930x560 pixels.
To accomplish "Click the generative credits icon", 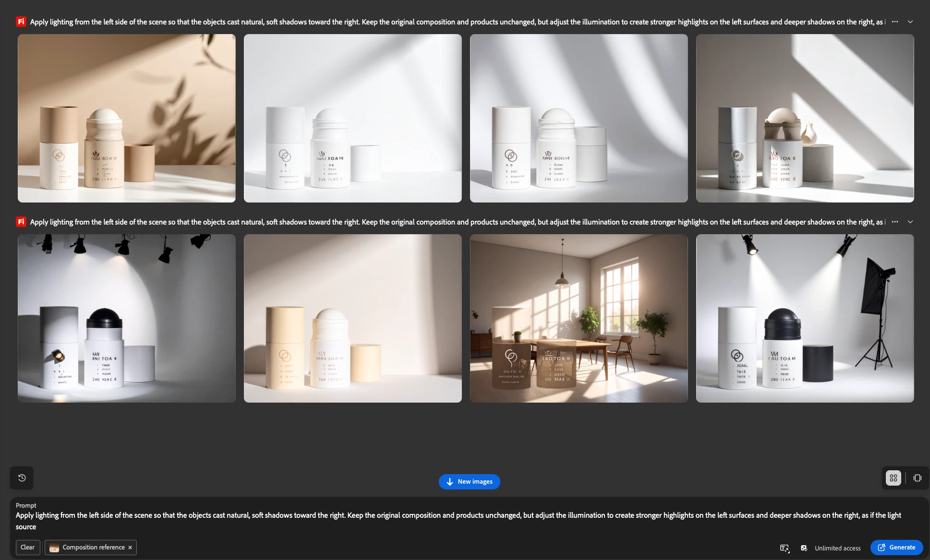I will pos(804,548).
